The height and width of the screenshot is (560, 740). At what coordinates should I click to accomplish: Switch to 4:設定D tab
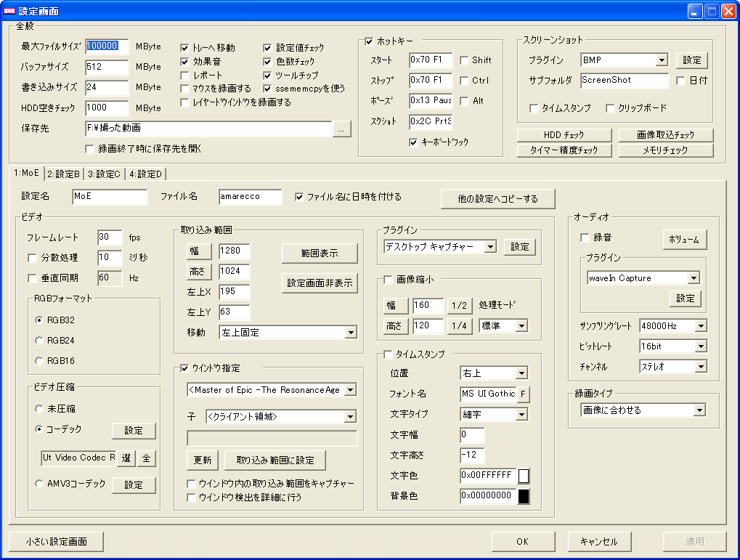point(146,174)
